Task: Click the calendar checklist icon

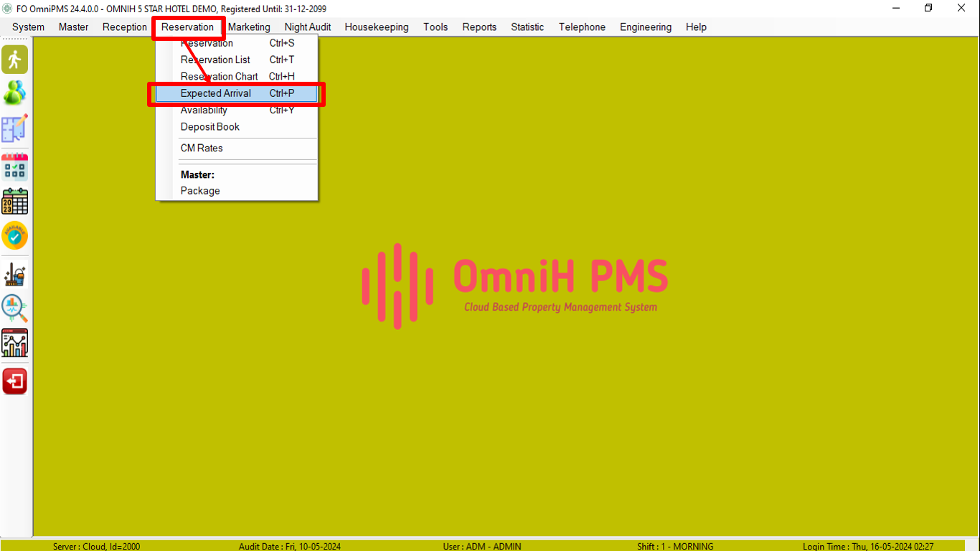Action: click(x=15, y=166)
